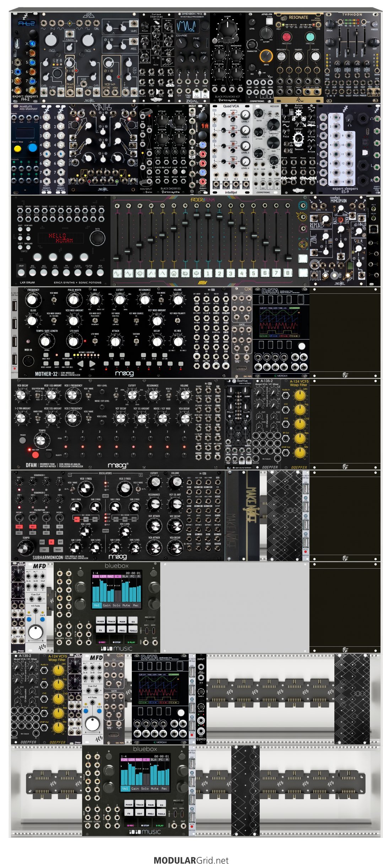Select Solo tab on bluebox beside MFD module
The height and width of the screenshot is (868, 383).
[117, 605]
